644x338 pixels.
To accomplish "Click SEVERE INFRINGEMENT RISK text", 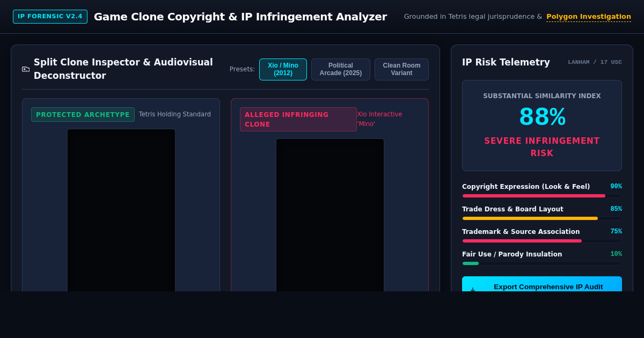I will (542, 147).
